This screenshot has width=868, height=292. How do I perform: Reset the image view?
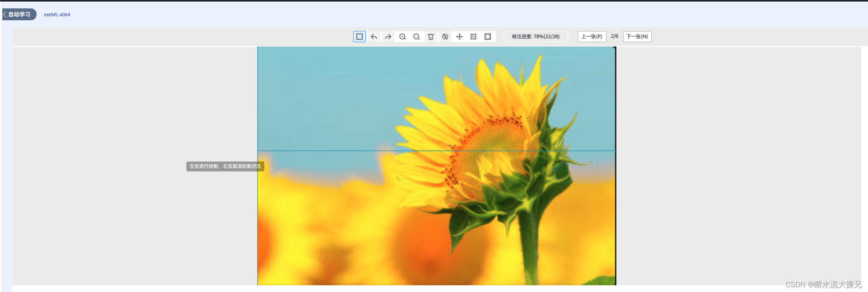pos(473,37)
